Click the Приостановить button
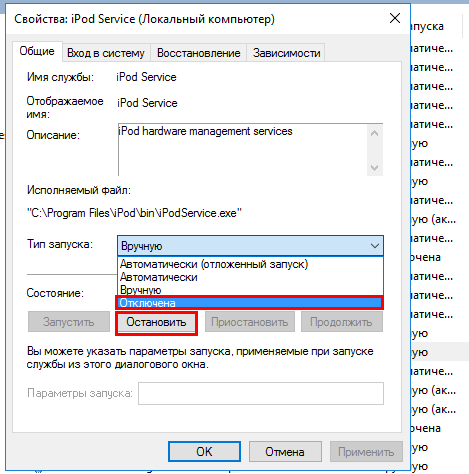Image resolution: width=469 pixels, height=474 pixels. coord(250,322)
